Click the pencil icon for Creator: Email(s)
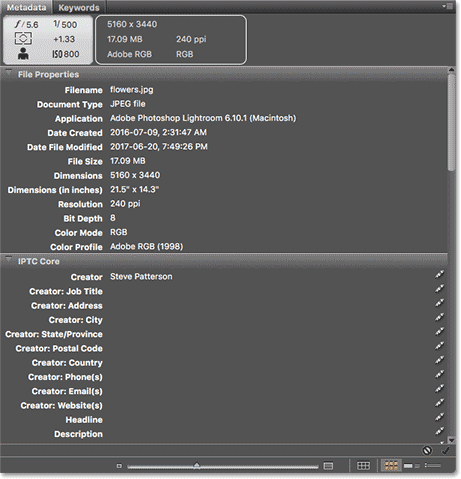Screen dimensions: 461x479 [x=439, y=389]
